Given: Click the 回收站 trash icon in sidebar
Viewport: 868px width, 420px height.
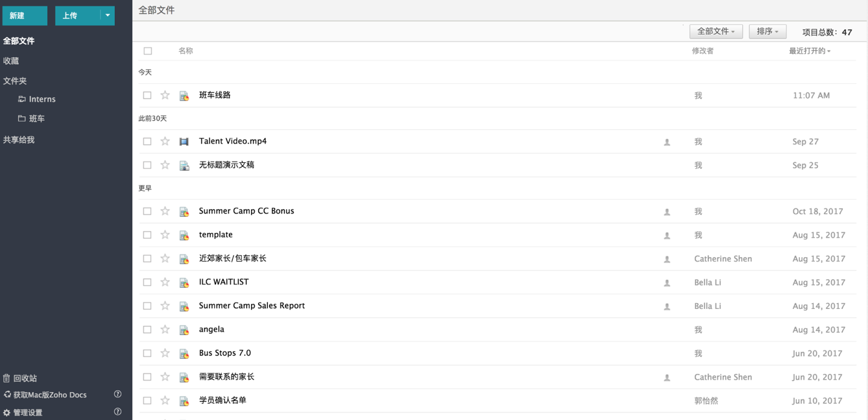Looking at the screenshot, I should 6,378.
